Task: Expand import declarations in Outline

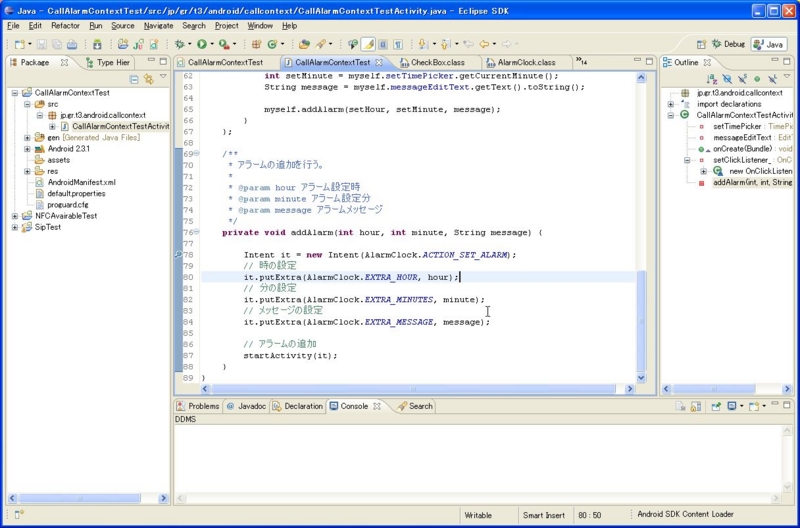Action: [x=671, y=104]
